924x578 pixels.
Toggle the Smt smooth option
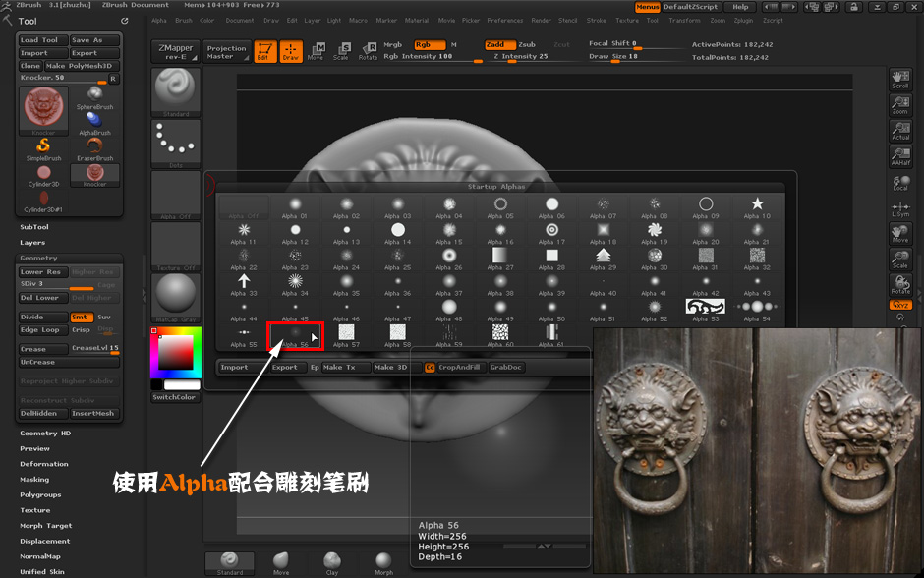pos(82,317)
